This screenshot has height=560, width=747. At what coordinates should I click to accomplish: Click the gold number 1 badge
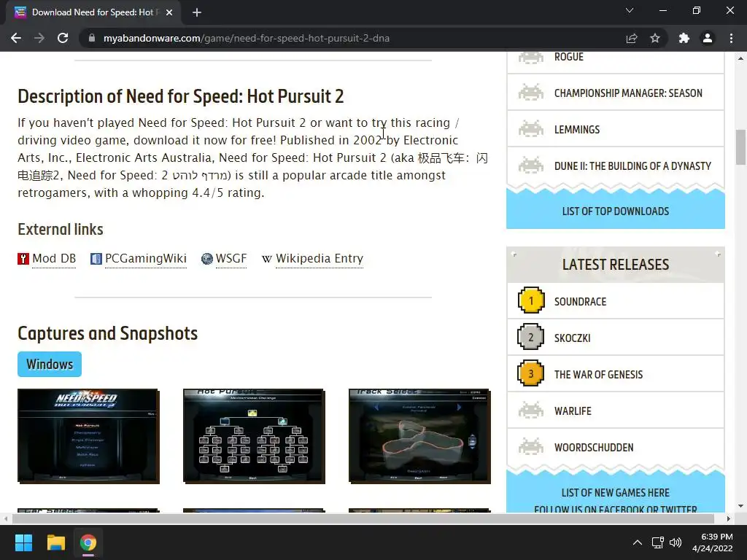point(531,300)
